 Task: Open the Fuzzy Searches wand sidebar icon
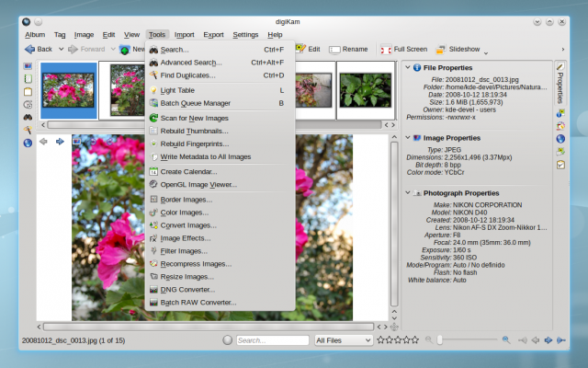[28, 130]
